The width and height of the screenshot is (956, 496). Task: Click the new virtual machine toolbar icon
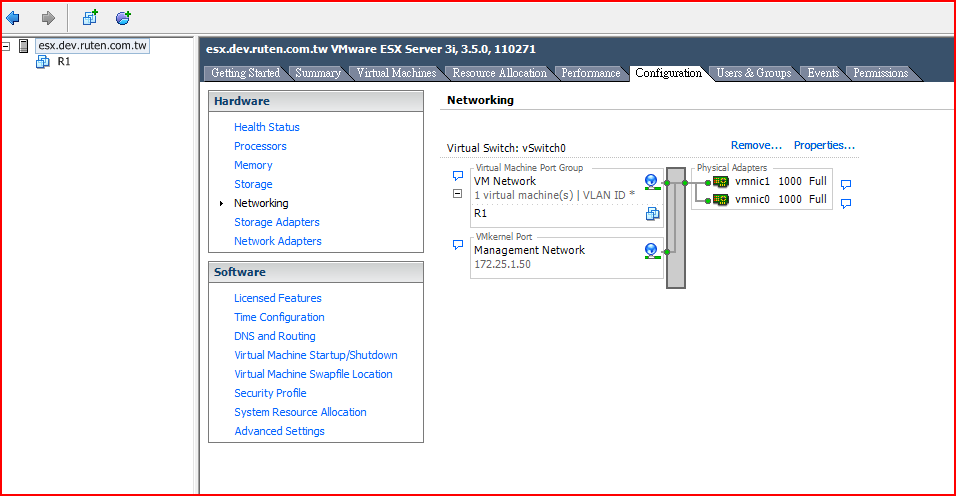point(90,18)
